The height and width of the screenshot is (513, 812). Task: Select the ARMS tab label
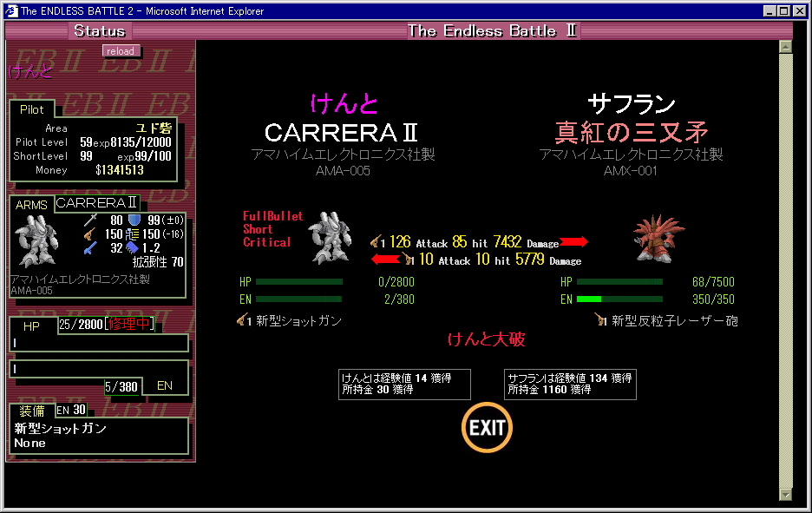coord(31,205)
